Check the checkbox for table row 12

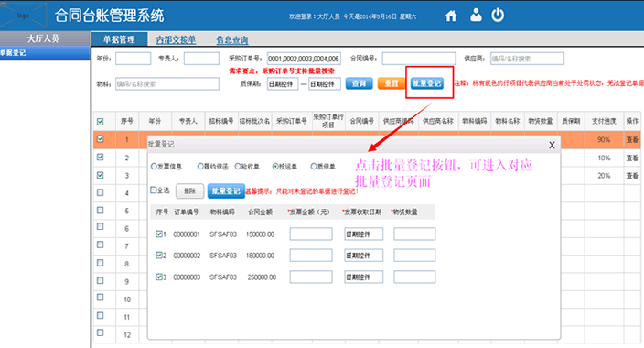101,332
